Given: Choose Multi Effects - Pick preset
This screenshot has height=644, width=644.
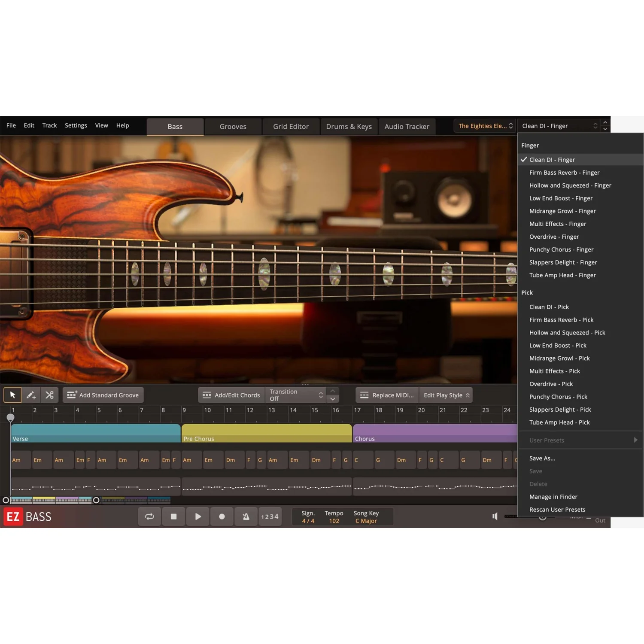Looking at the screenshot, I should [x=580, y=371].
